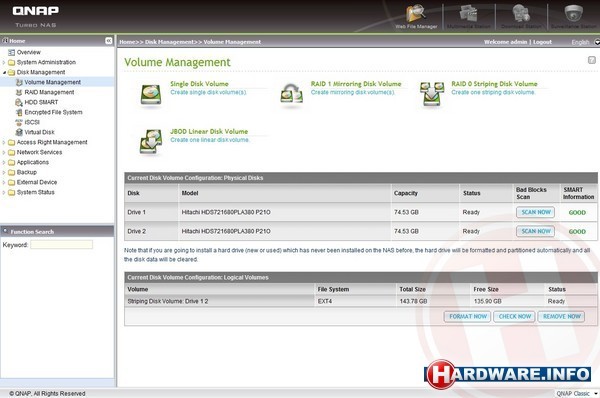Select Volume Management tree item
The image size is (600, 398).
[x=52, y=82]
